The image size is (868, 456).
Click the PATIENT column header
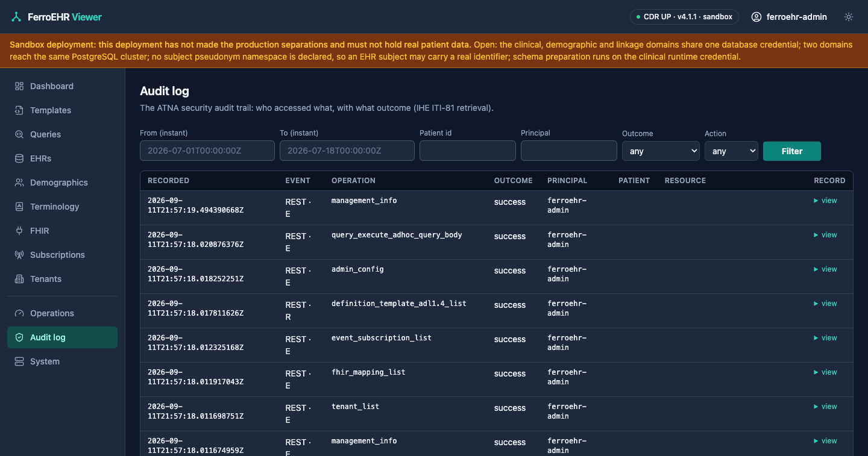pyautogui.click(x=634, y=181)
